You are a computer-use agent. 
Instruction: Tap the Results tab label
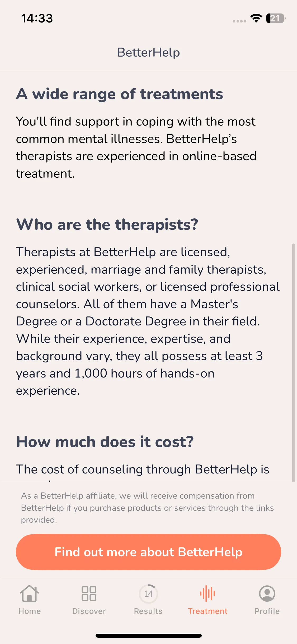pos(148,611)
